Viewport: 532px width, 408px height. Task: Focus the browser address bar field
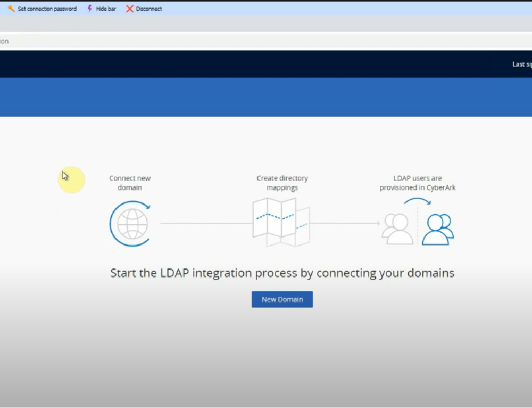266,42
